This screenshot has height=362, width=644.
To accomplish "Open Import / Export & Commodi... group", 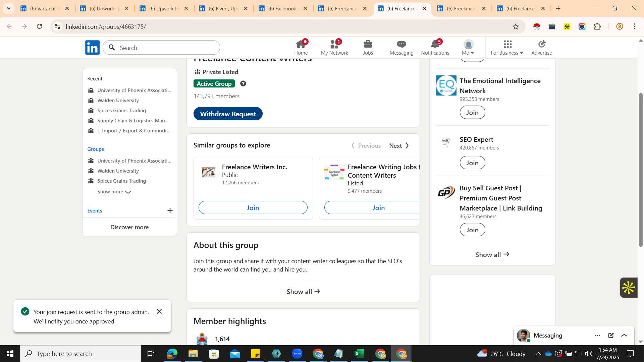I will pos(134,130).
